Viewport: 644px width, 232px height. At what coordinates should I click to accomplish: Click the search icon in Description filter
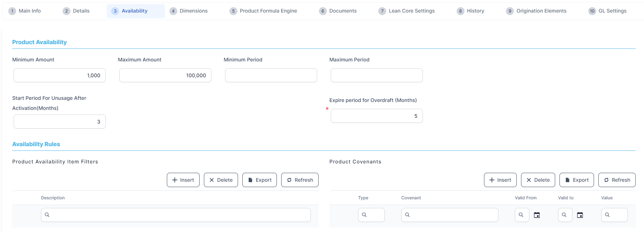pos(47,215)
